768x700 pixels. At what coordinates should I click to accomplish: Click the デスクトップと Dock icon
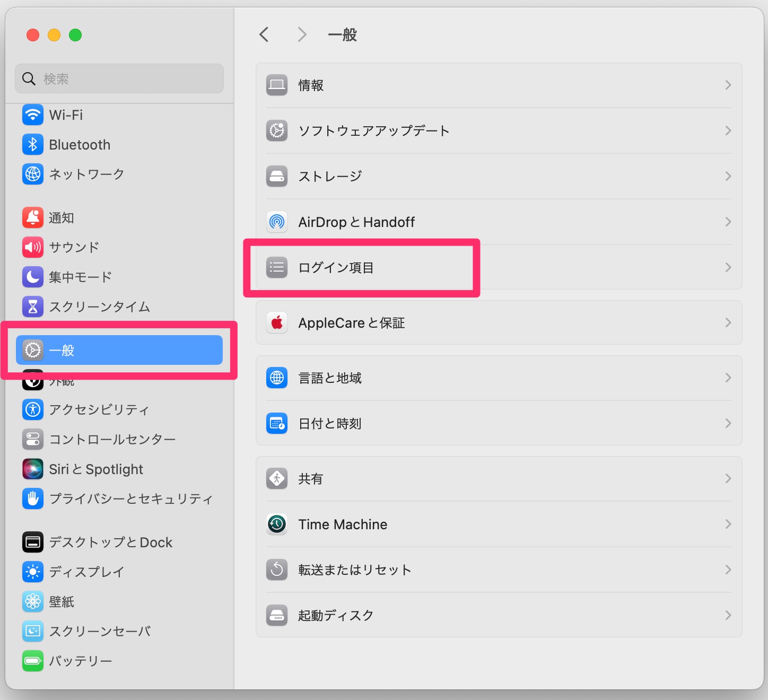33,542
